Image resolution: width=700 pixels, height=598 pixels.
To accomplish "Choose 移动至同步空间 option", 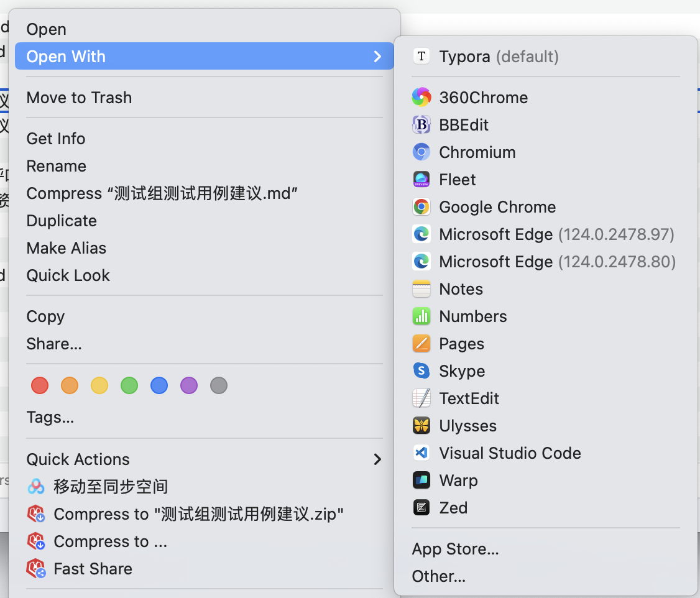I will [205, 487].
